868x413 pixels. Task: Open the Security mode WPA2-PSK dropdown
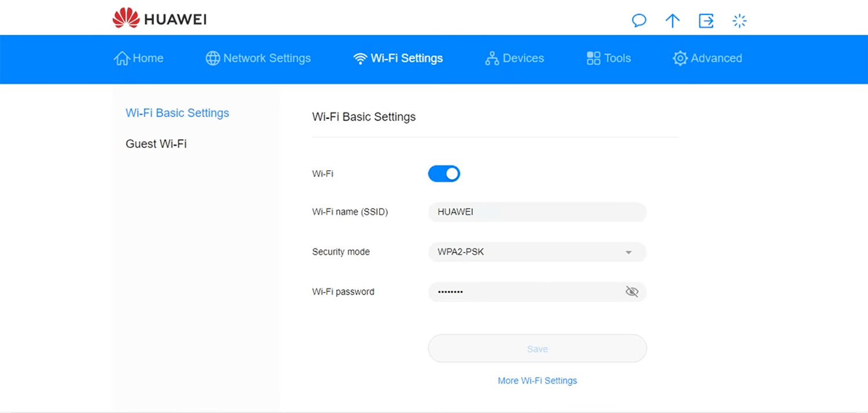click(537, 252)
